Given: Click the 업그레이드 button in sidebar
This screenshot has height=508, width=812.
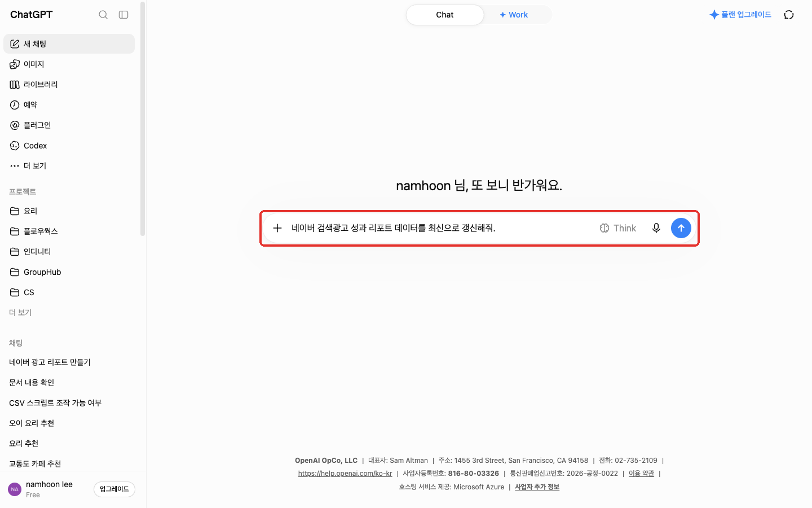Looking at the screenshot, I should 114,489.
